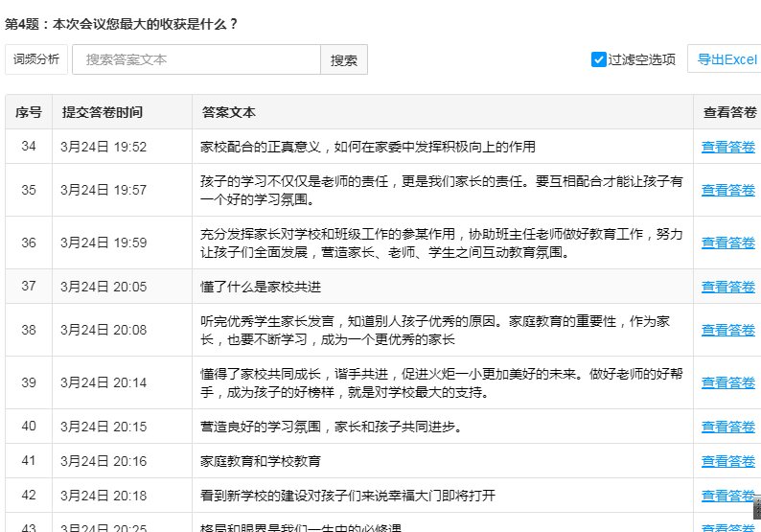The width and height of the screenshot is (761, 532).
Task: Open 查看答卷 link for row 35
Action: pyautogui.click(x=728, y=190)
